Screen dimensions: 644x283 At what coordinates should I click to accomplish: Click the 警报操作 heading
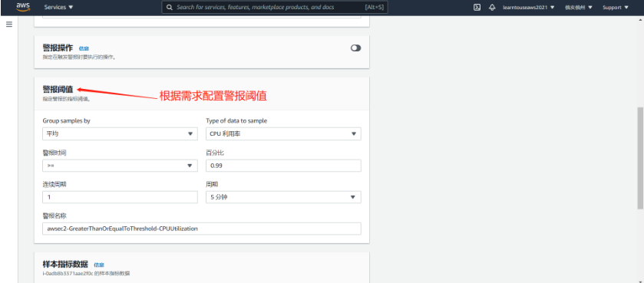coord(58,48)
